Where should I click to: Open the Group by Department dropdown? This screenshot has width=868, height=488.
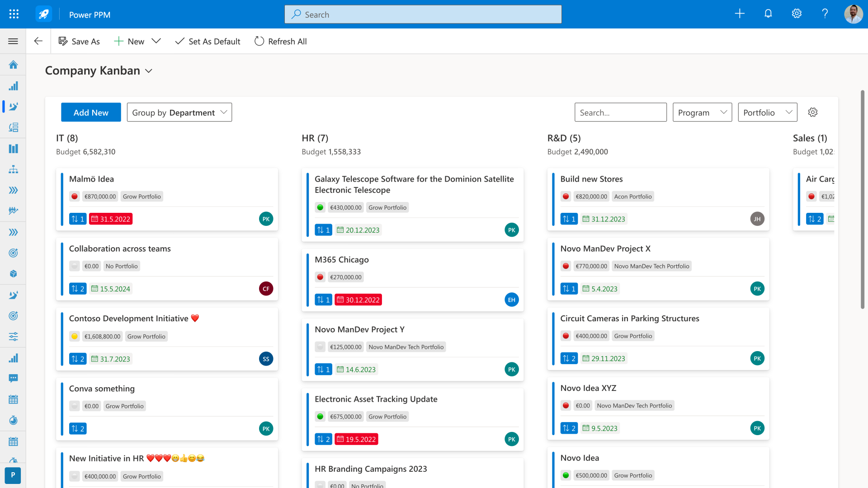pos(179,113)
